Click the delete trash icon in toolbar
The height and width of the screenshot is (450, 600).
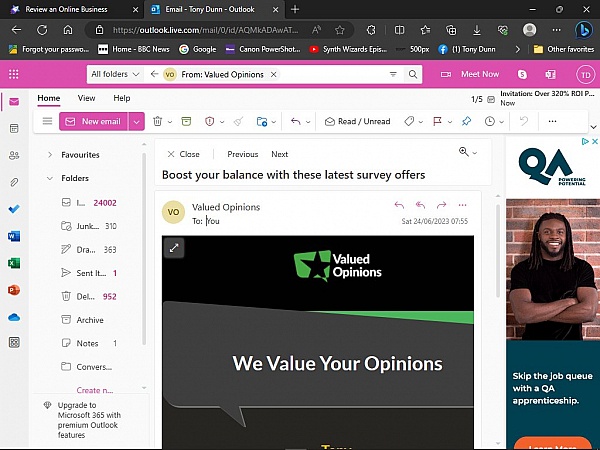click(x=158, y=121)
